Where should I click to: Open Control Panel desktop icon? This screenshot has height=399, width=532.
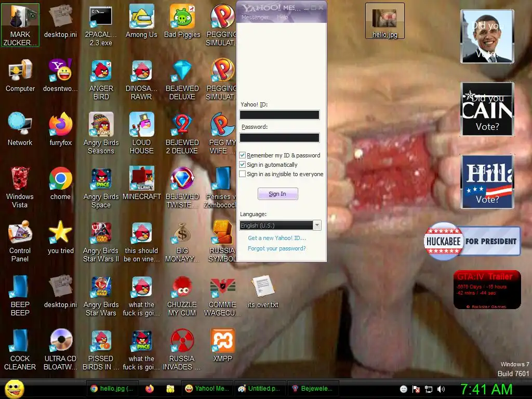point(20,241)
